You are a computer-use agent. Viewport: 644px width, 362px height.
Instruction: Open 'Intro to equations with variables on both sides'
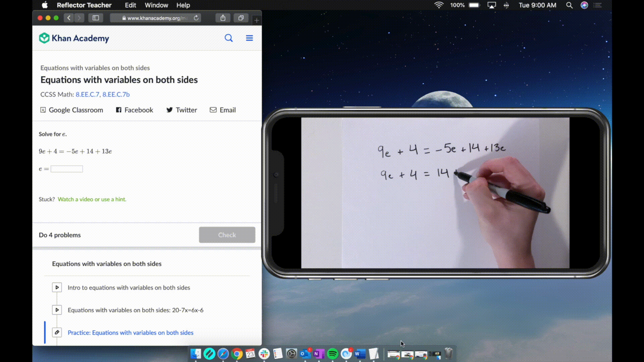(129, 288)
